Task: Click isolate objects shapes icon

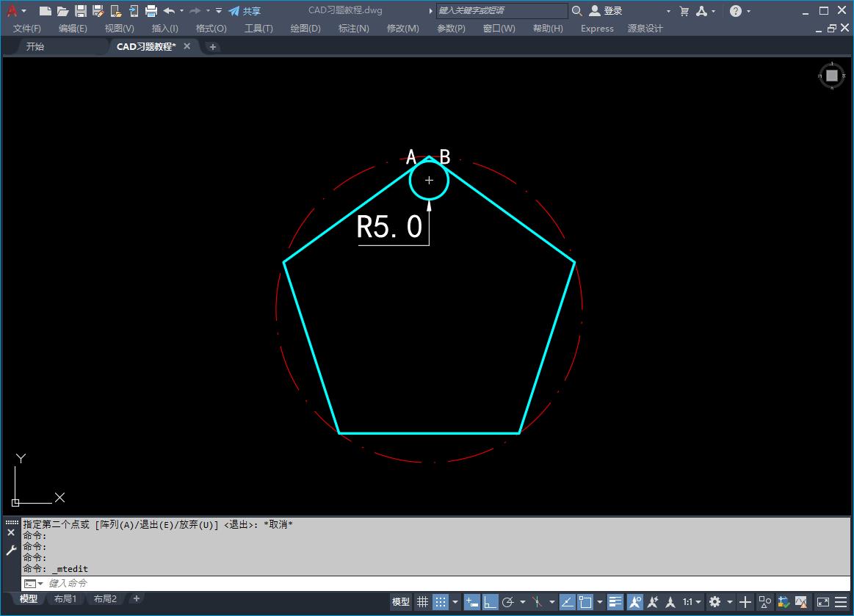Action: (764, 602)
